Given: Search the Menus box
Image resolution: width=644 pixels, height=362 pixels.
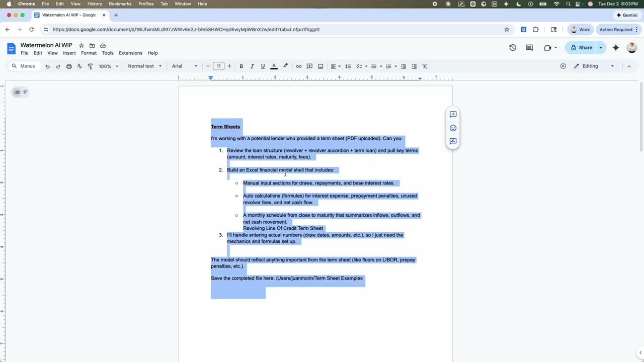Looking at the screenshot, I should point(23,66).
